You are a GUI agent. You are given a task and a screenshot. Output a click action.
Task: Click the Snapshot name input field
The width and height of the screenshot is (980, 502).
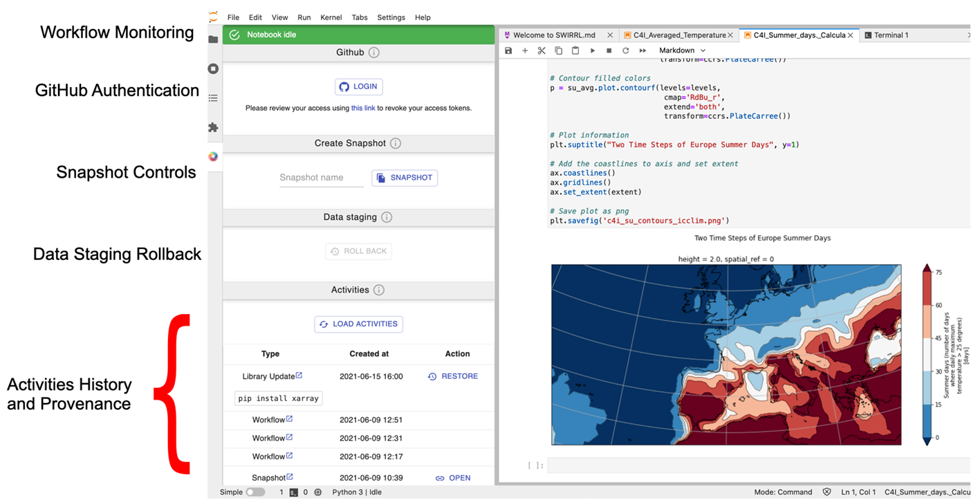coord(321,178)
